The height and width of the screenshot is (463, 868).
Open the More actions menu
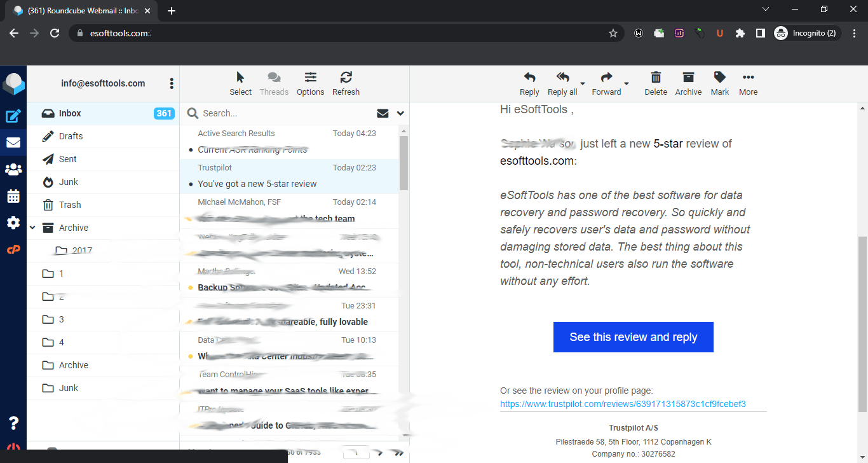click(x=748, y=83)
